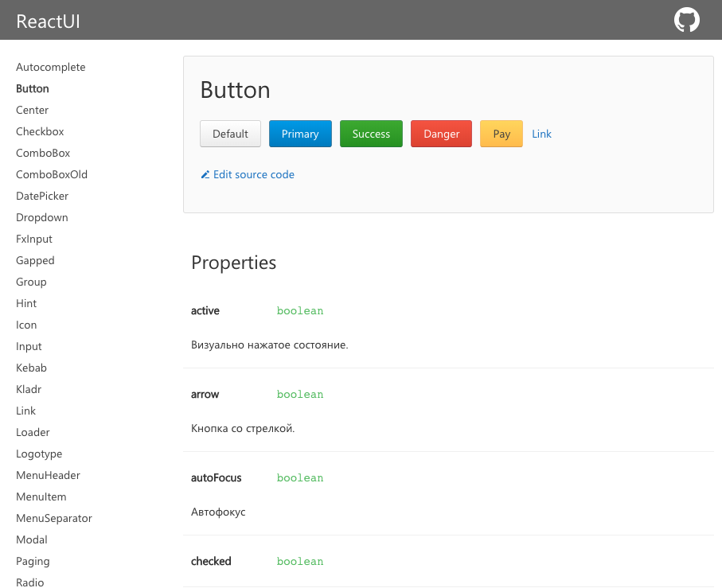The width and height of the screenshot is (722, 588).
Task: Select Group in the sidebar
Action: [31, 282]
